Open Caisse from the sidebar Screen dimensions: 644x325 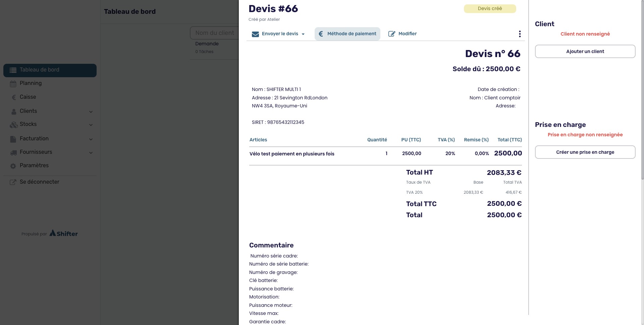pyautogui.click(x=28, y=97)
